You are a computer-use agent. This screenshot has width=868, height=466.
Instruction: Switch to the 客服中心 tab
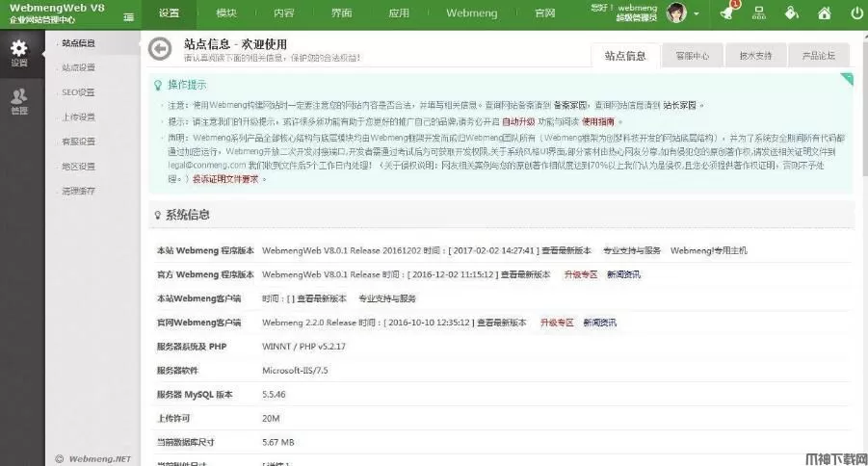pos(693,55)
